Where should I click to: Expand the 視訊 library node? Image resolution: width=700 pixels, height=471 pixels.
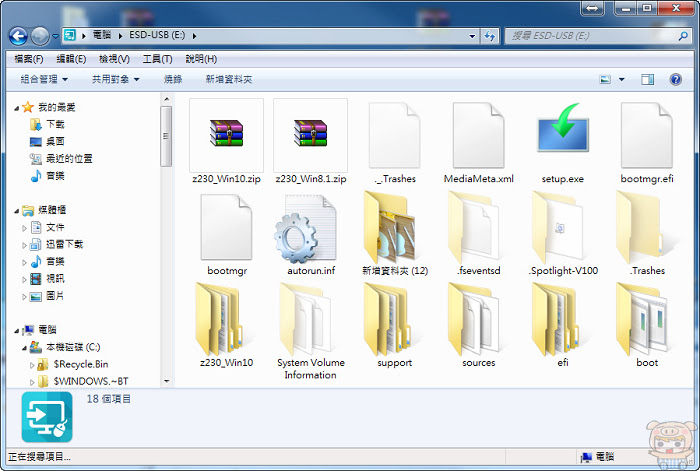[25, 279]
